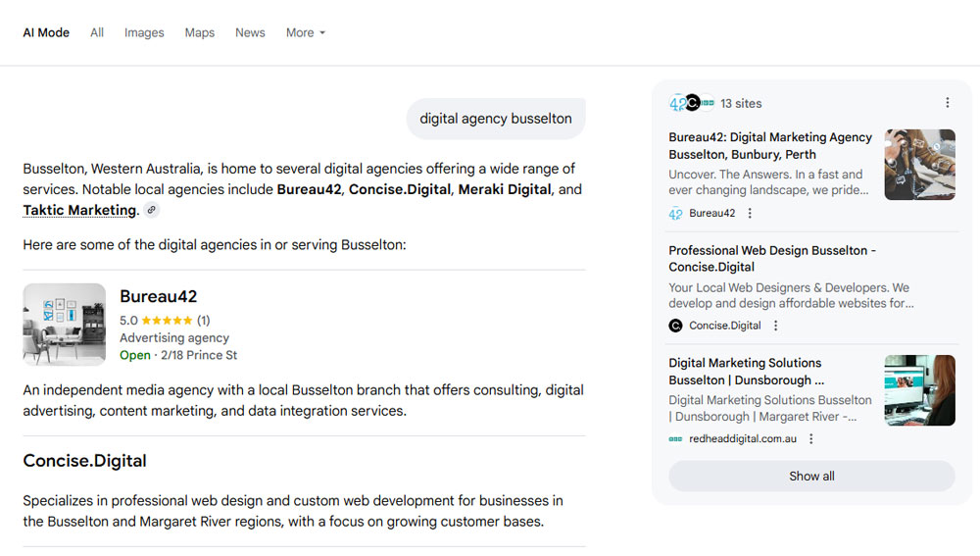Open the sources panel three-dot menu
This screenshot has height=556, width=980.
(947, 103)
